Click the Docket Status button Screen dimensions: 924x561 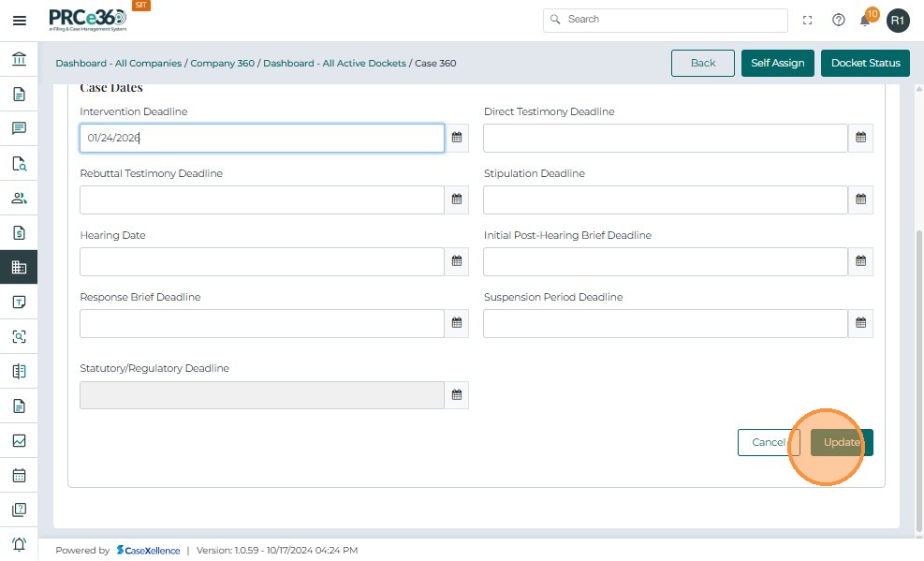[x=865, y=63]
